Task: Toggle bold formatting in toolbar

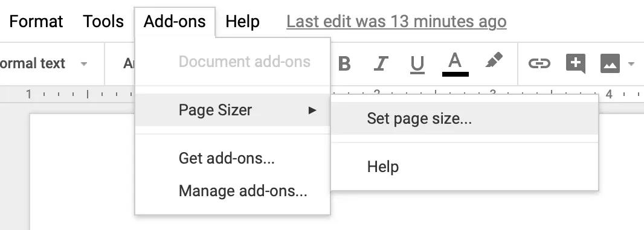Action: (x=344, y=63)
